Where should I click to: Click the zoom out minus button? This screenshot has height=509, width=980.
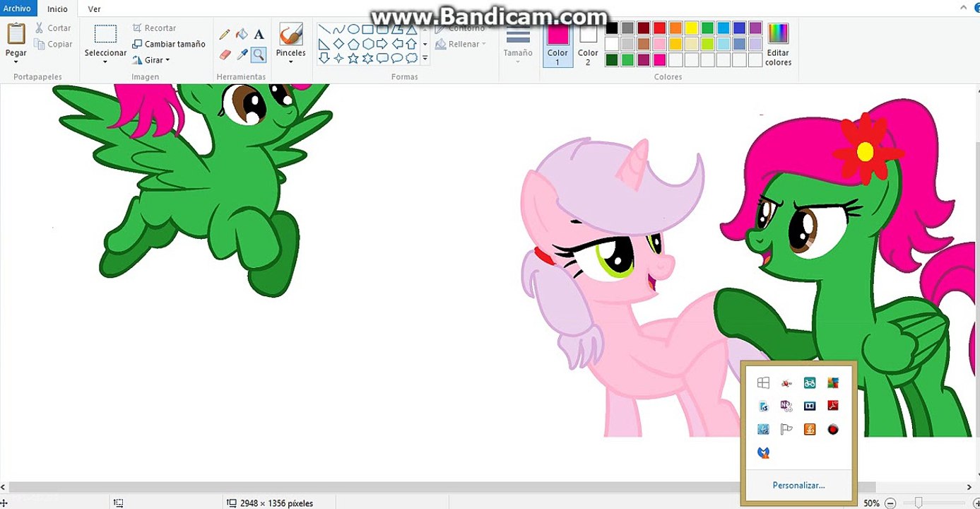click(x=890, y=503)
